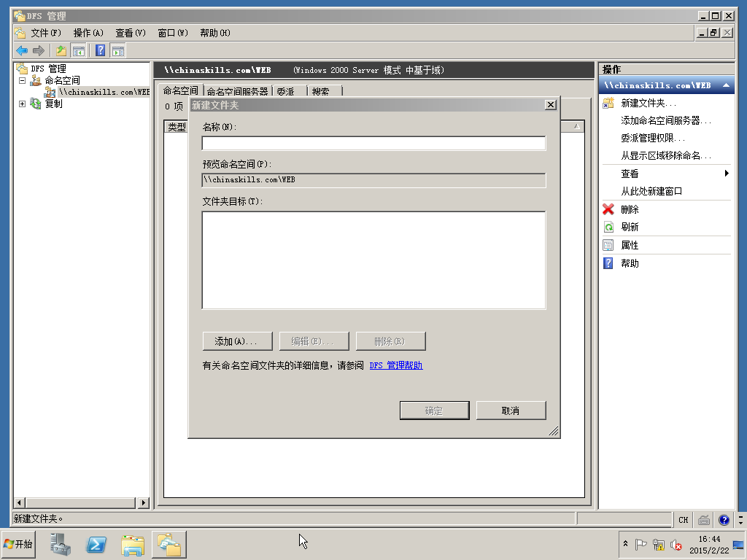This screenshot has width=747, height=560.
Task: Click the on-screen keyboard language bar icon
Action: click(704, 519)
